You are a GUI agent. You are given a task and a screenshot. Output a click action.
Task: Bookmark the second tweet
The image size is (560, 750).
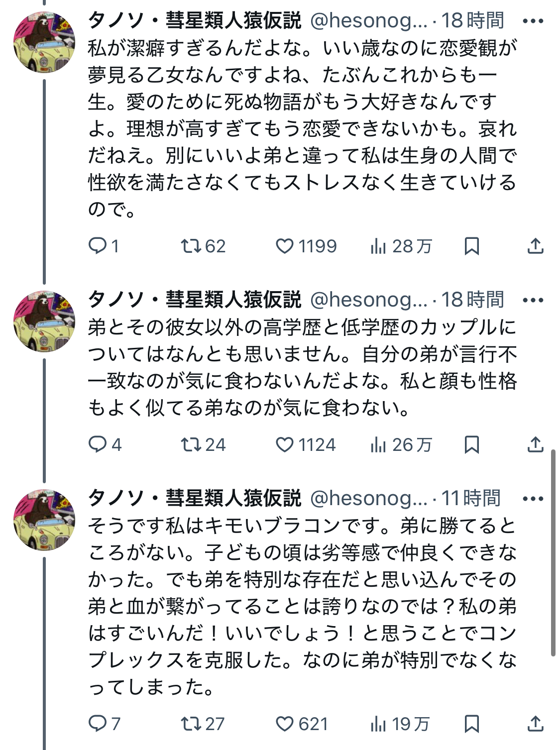(x=471, y=444)
